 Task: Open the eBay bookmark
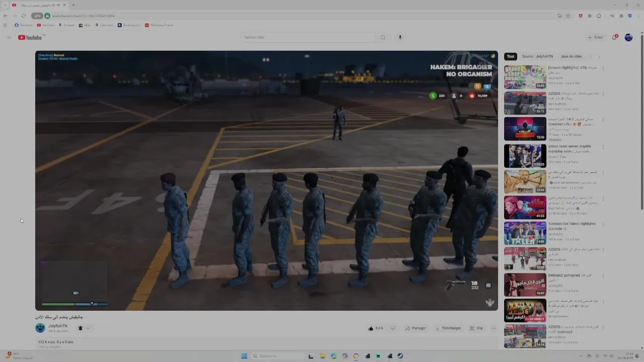coord(85,25)
